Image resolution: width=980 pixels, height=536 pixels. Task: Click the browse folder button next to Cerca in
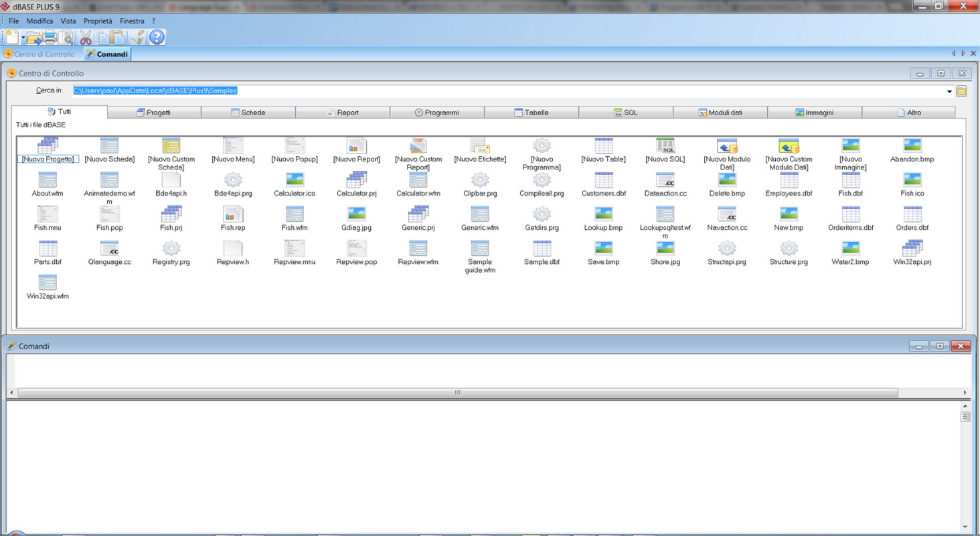[961, 91]
